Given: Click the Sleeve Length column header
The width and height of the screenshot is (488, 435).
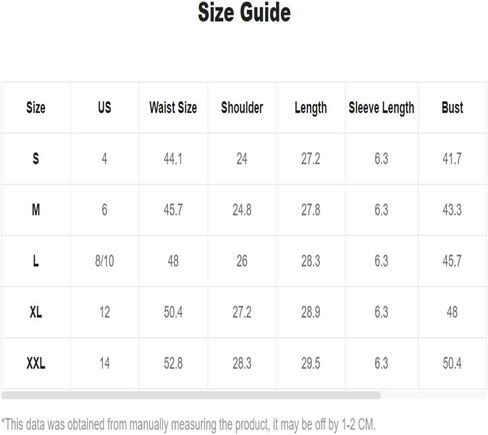Looking at the screenshot, I should [x=381, y=108].
